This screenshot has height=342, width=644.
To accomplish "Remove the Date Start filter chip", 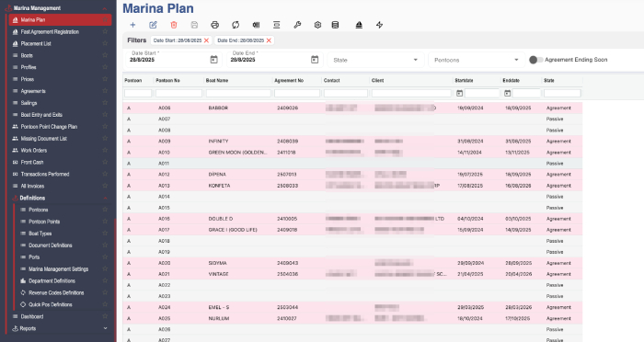I will tap(207, 40).
